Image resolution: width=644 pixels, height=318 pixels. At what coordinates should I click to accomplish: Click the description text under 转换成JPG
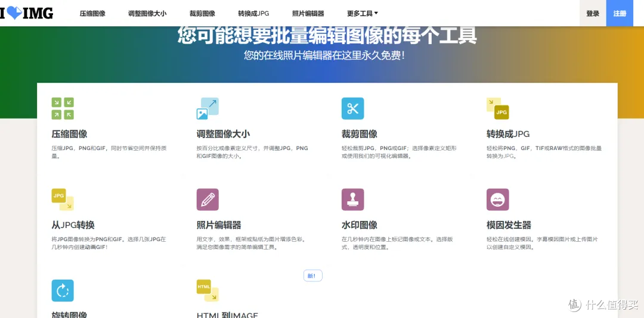click(x=544, y=152)
